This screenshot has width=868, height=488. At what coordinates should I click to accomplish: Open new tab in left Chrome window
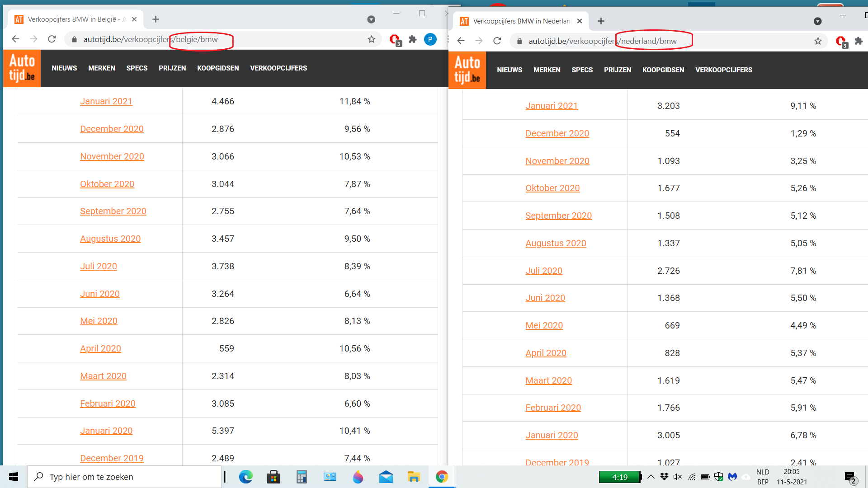(x=156, y=19)
